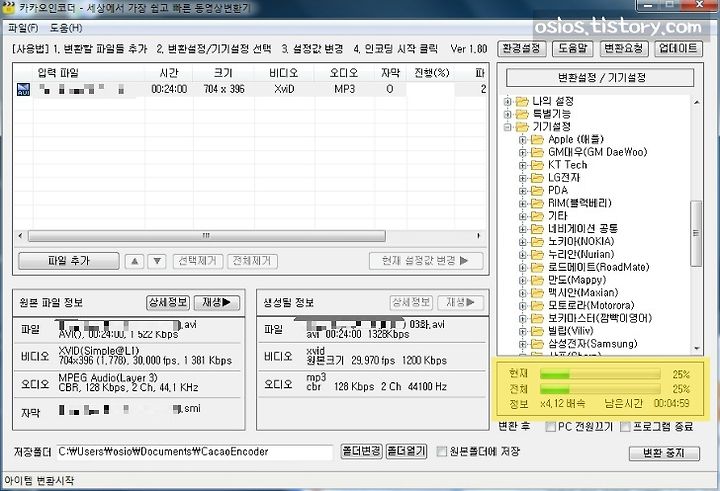Select the 모토로라(Motorora) folder icon
The height and width of the screenshot is (491, 720).
click(x=537, y=305)
